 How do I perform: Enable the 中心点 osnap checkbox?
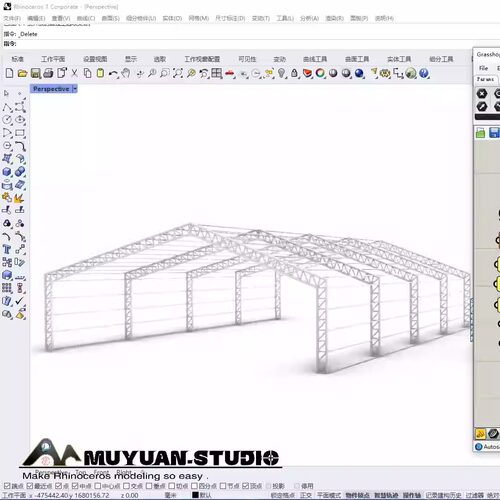[x=98, y=486]
